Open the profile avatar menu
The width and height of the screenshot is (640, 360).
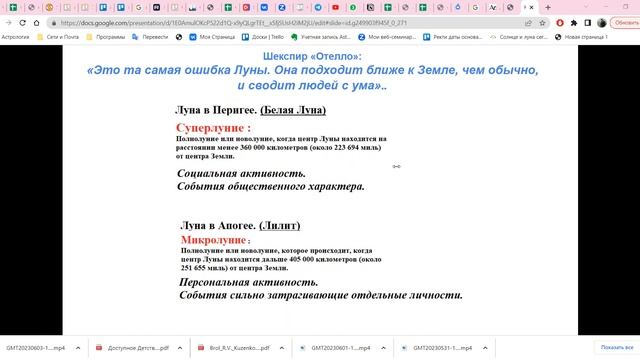pos(601,23)
